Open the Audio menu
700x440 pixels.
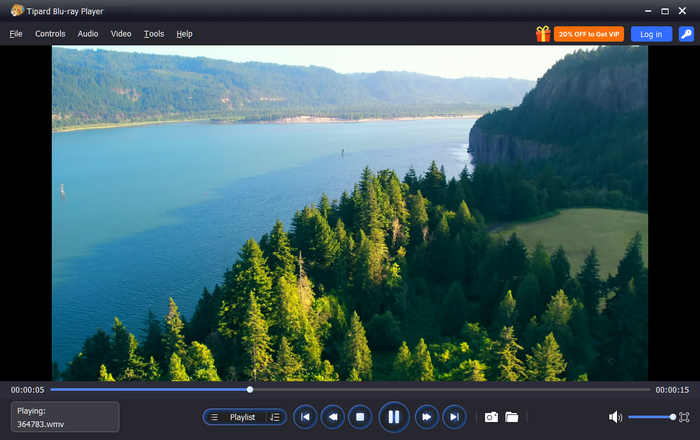(88, 34)
